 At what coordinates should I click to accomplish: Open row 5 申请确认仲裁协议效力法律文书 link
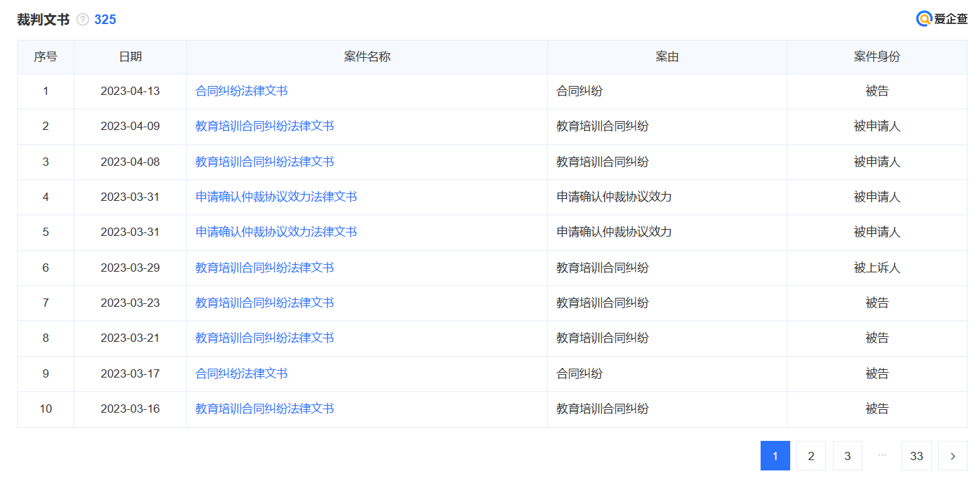[x=276, y=232]
